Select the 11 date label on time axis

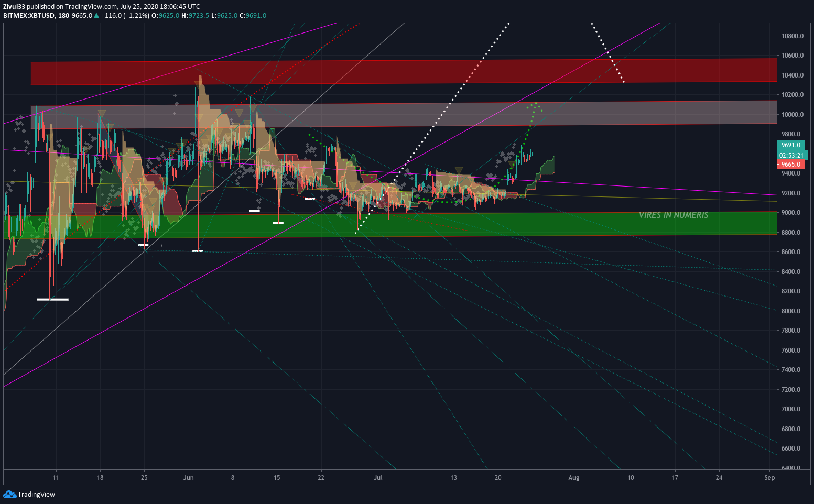[56, 478]
